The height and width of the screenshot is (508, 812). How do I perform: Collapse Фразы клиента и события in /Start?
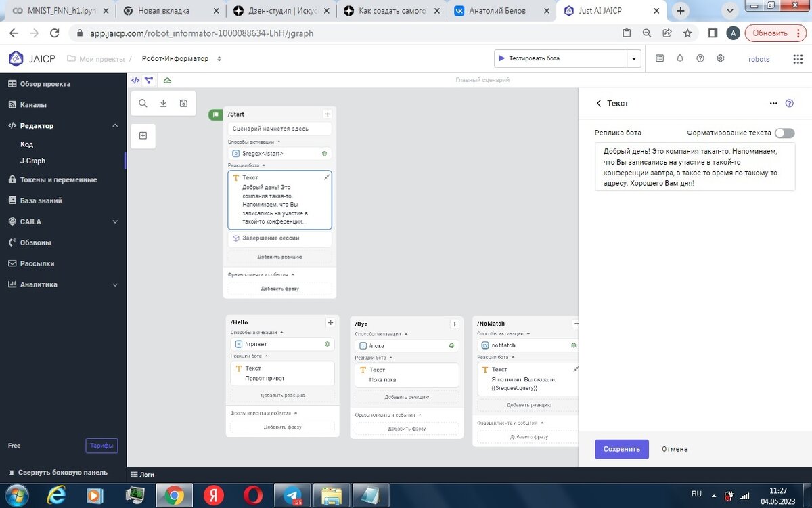(293, 274)
